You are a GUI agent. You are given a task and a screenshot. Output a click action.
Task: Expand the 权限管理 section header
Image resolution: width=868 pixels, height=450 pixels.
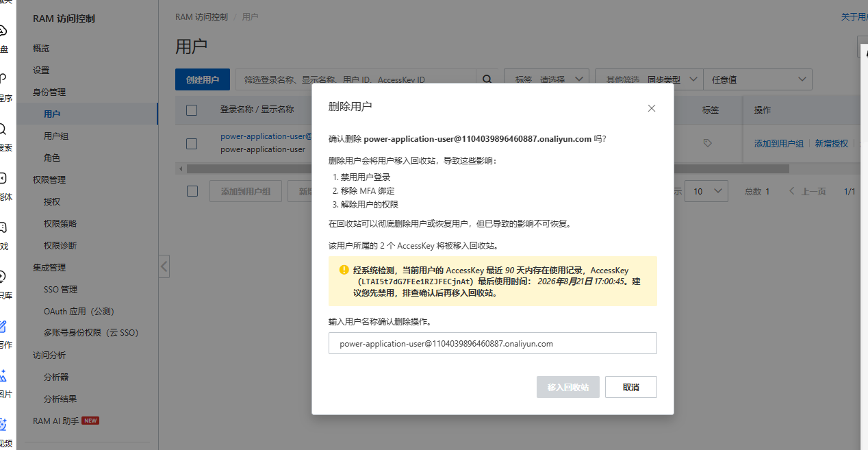click(x=49, y=180)
